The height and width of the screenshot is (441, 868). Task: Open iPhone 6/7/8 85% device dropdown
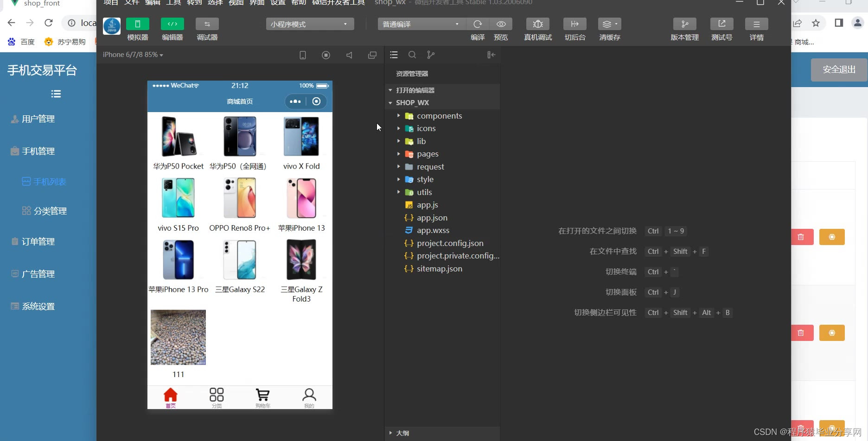(133, 55)
